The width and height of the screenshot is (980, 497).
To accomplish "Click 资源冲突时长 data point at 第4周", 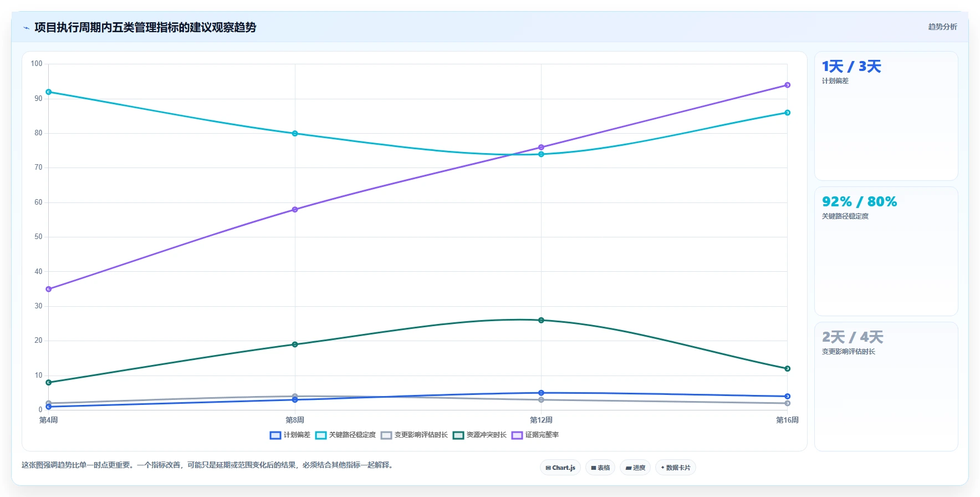I will click(x=49, y=383).
